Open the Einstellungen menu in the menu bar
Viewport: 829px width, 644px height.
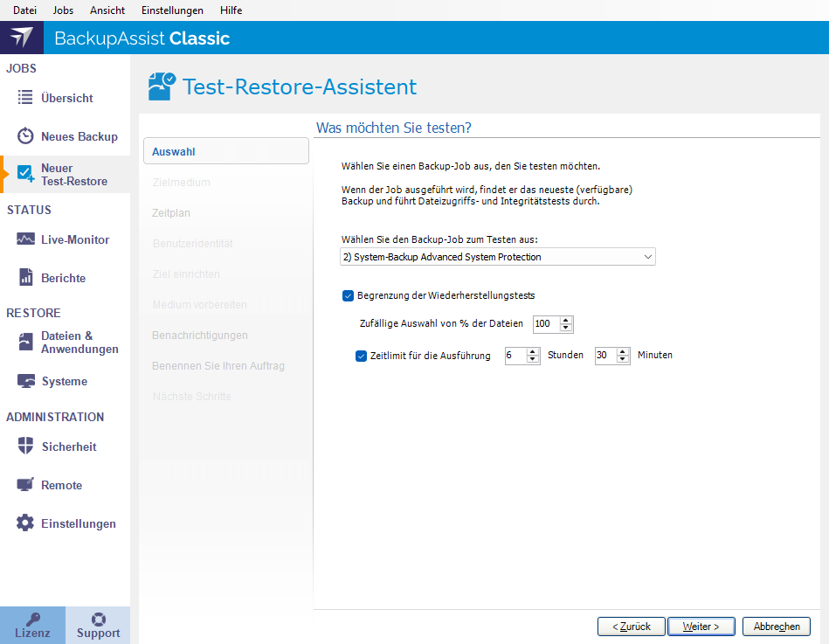coord(172,10)
